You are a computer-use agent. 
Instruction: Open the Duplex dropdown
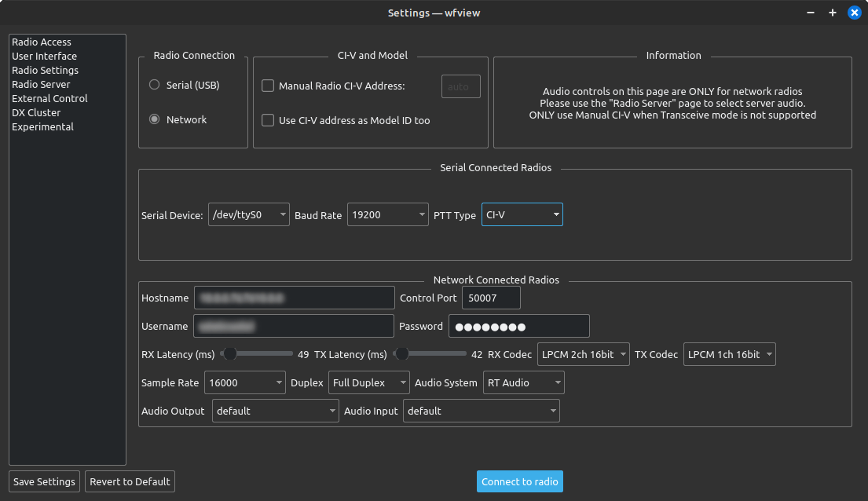368,382
